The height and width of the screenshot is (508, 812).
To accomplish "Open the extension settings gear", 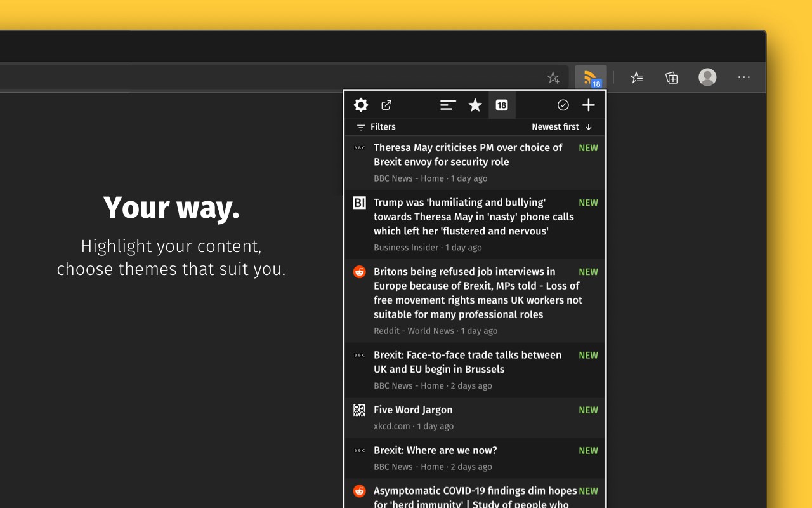I will click(x=361, y=105).
